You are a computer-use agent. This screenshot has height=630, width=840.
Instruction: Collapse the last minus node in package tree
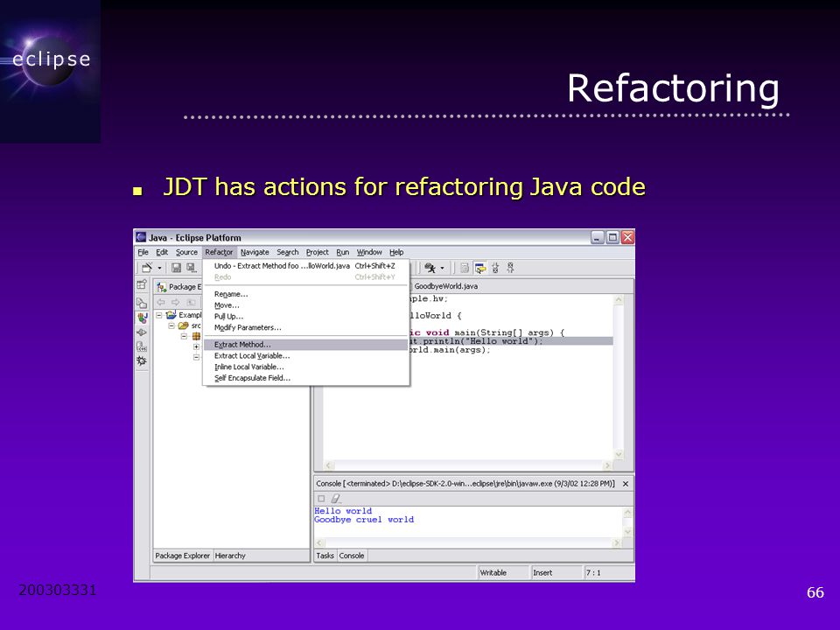click(196, 357)
